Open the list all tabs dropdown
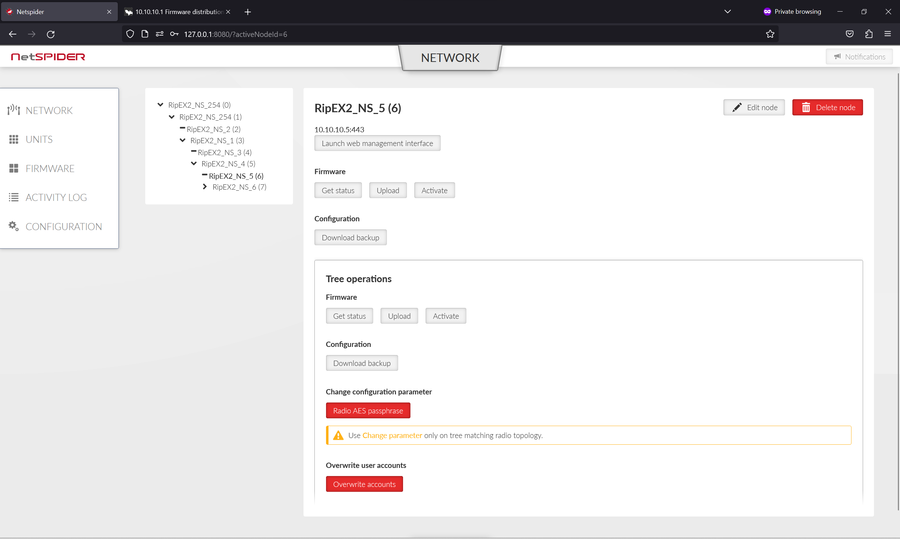 727,11
